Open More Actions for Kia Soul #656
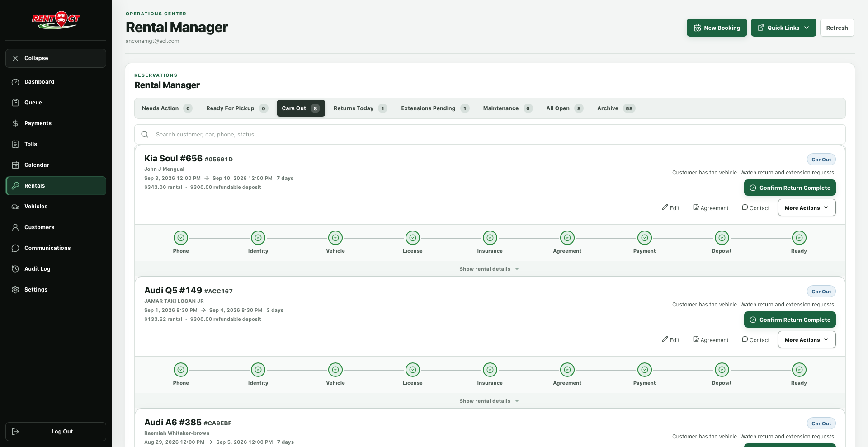The image size is (868, 447). click(807, 208)
